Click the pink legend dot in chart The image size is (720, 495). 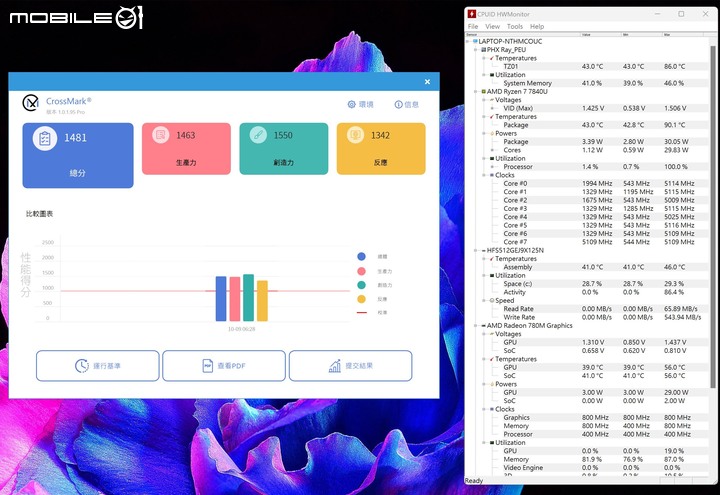(361, 271)
